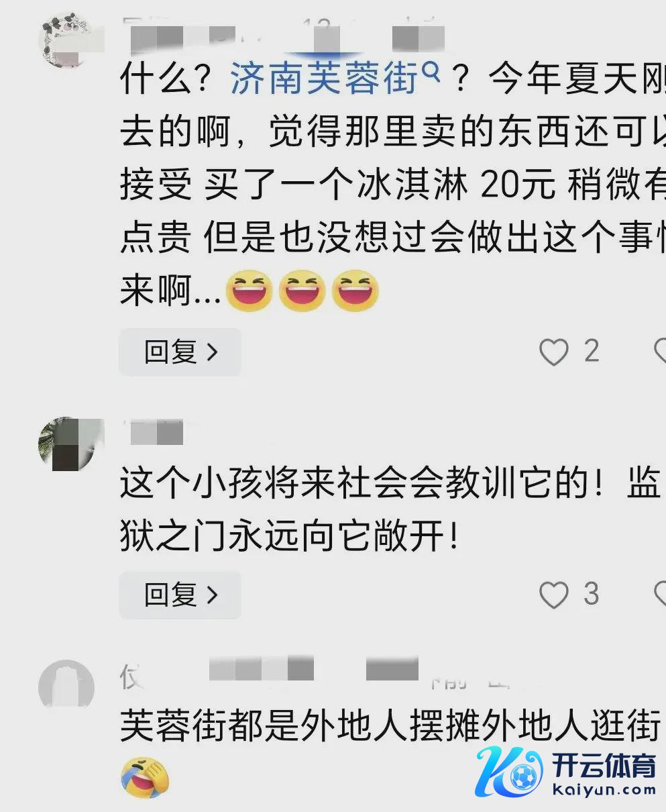Reply to the first comment
Screen dimensions: 666x812
click(180, 352)
